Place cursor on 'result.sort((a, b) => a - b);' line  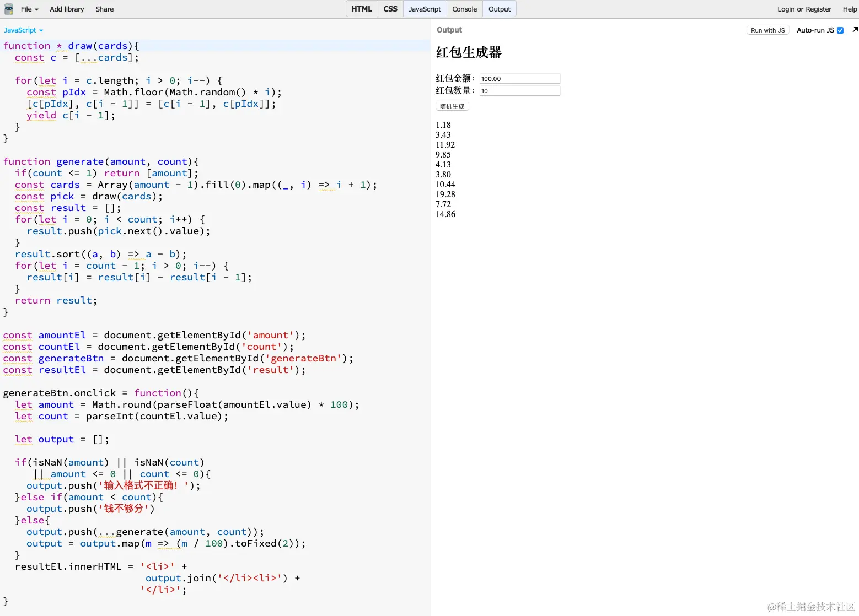[101, 254]
